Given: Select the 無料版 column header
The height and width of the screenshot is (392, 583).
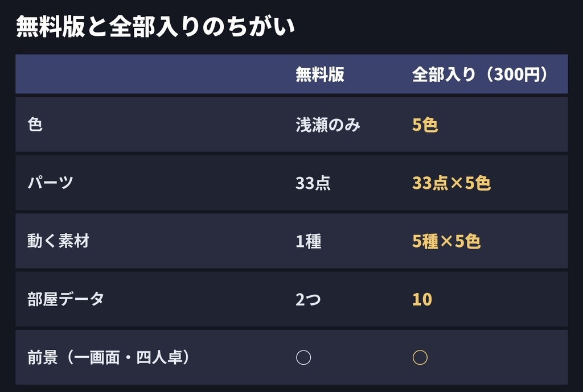Looking at the screenshot, I should 320,75.
